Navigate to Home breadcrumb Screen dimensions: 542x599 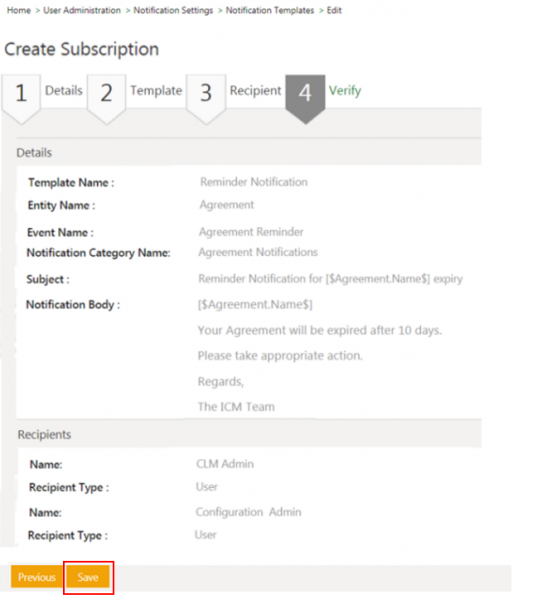(x=19, y=10)
